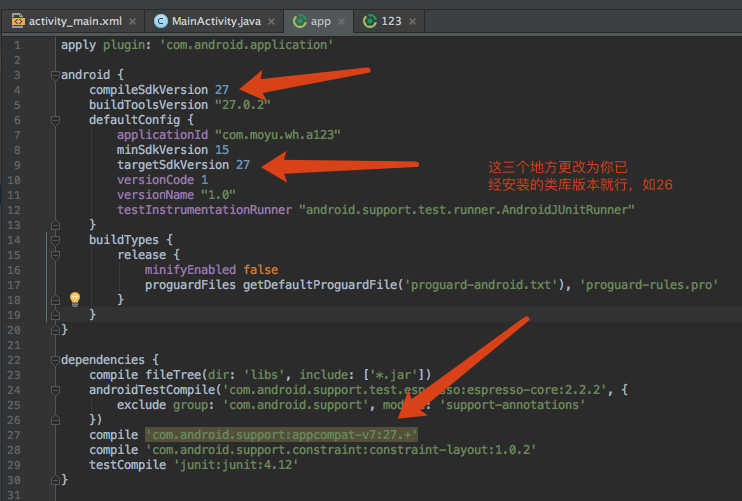Switch to the activity_main.xml tab

(74, 21)
